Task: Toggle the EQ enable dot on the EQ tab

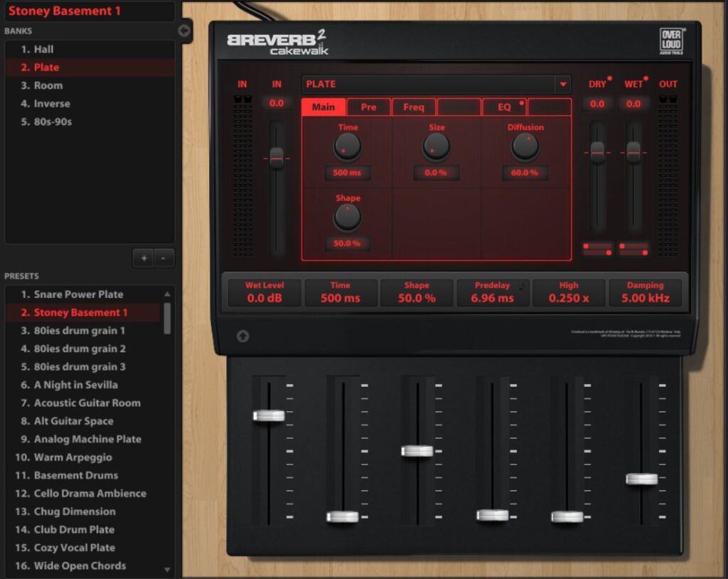Action: click(x=522, y=103)
